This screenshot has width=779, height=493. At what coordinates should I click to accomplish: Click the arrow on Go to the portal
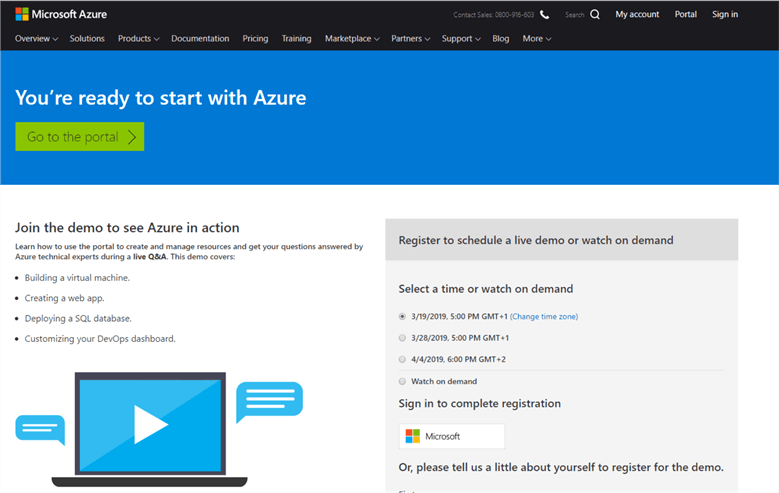click(132, 137)
